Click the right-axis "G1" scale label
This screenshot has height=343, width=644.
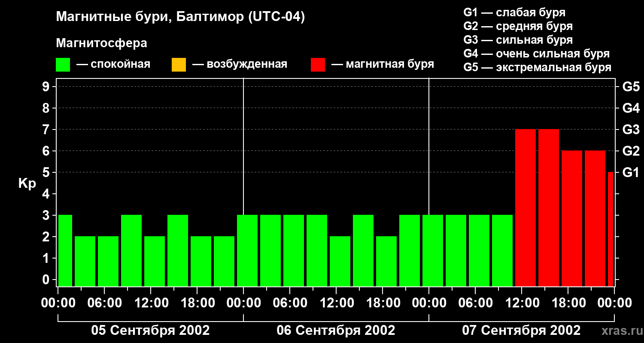tap(631, 172)
